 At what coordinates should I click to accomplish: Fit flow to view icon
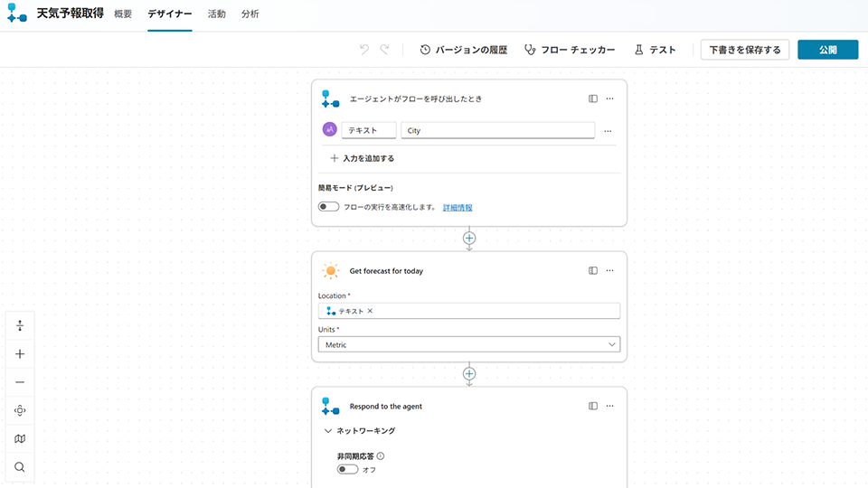[20, 410]
